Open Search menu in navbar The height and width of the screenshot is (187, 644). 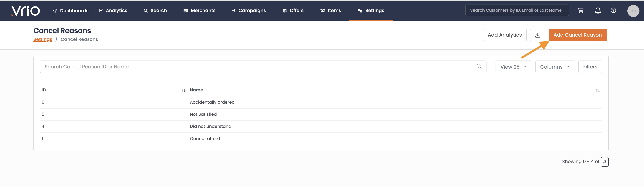[155, 11]
